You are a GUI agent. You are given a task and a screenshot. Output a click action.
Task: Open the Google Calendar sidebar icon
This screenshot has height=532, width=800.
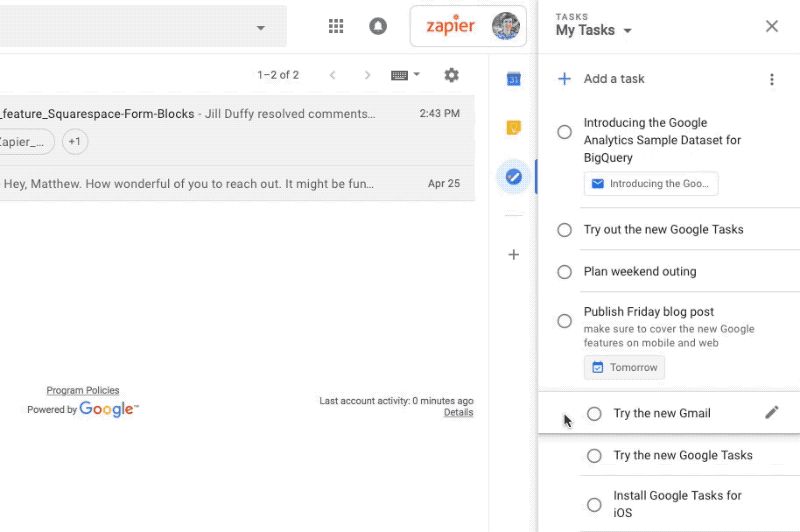point(514,79)
